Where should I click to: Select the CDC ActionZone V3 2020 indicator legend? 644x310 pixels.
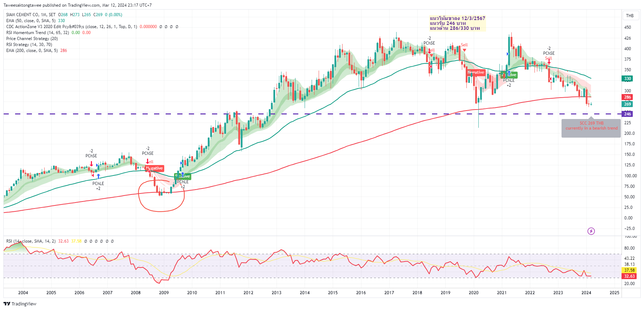click(72, 27)
